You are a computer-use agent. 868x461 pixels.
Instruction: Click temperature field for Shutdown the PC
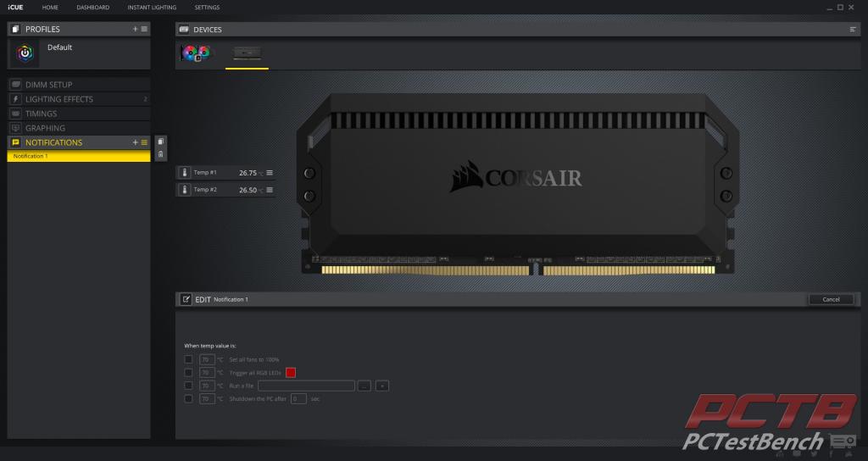[207, 398]
